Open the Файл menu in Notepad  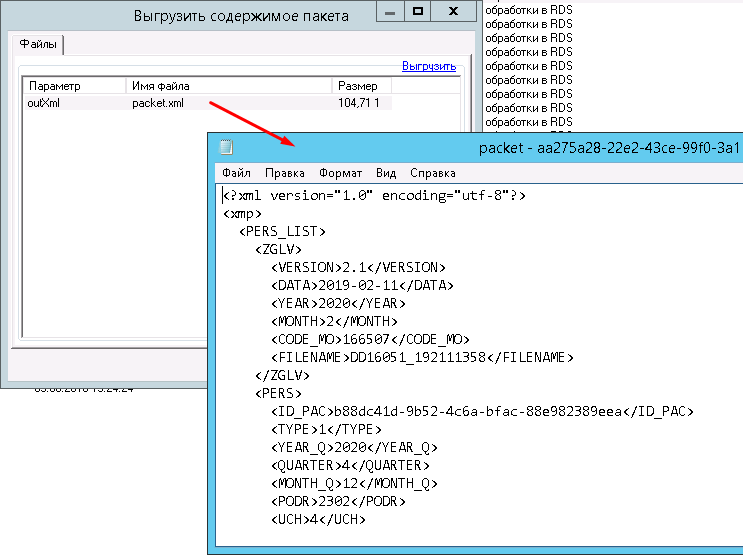237,173
